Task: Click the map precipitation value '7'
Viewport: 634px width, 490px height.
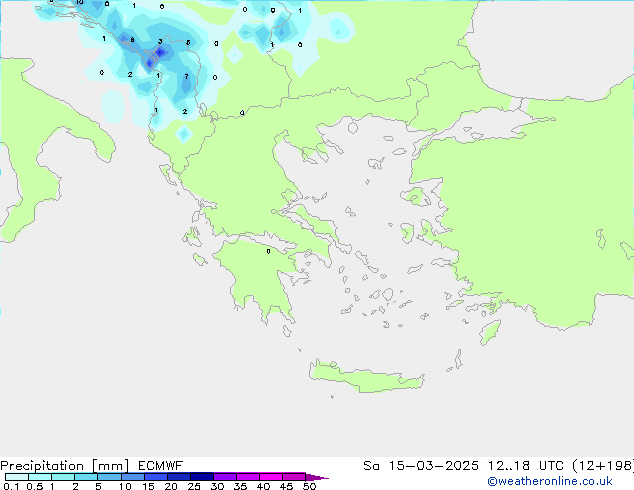Action: [x=186, y=76]
